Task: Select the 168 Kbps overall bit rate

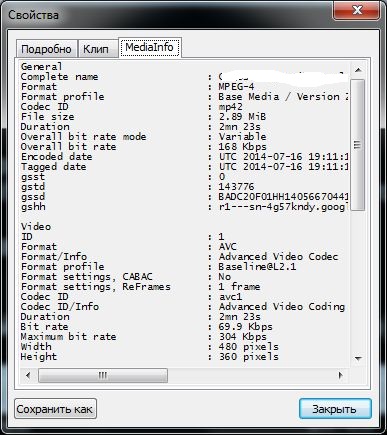Action: click(242, 147)
